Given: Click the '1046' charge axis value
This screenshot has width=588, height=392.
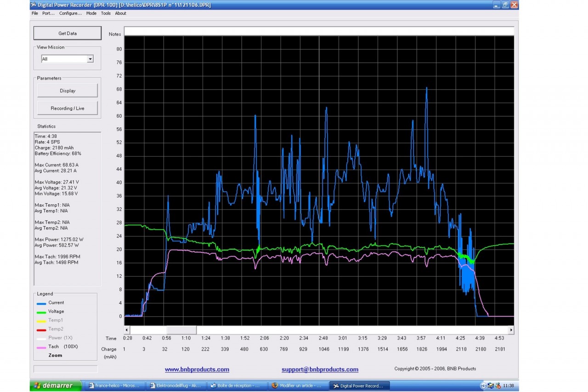Looking at the screenshot, I should click(324, 349).
